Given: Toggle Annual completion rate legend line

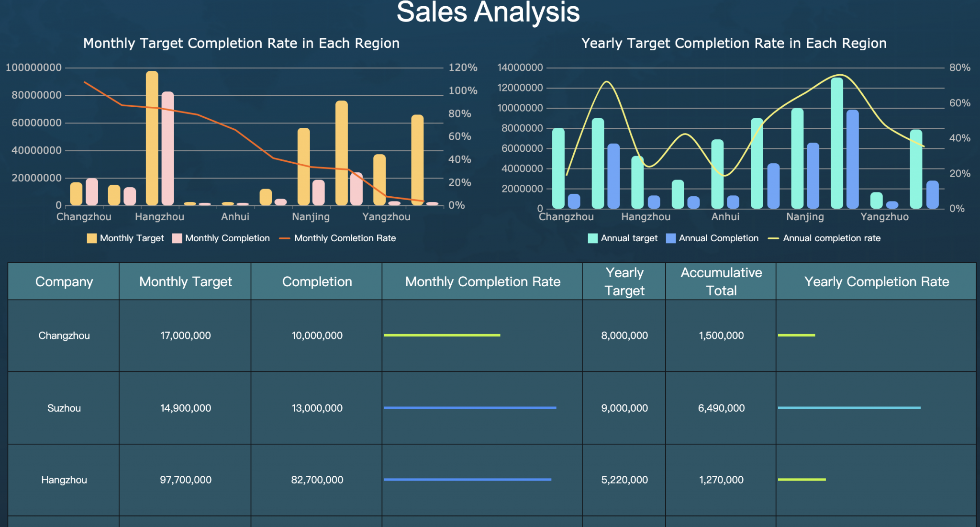Looking at the screenshot, I should (x=773, y=238).
